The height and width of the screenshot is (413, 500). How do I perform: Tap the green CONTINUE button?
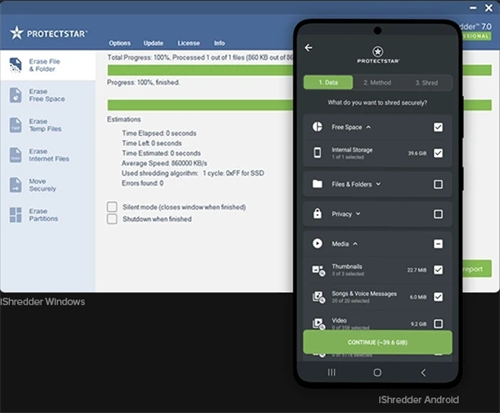tap(378, 342)
